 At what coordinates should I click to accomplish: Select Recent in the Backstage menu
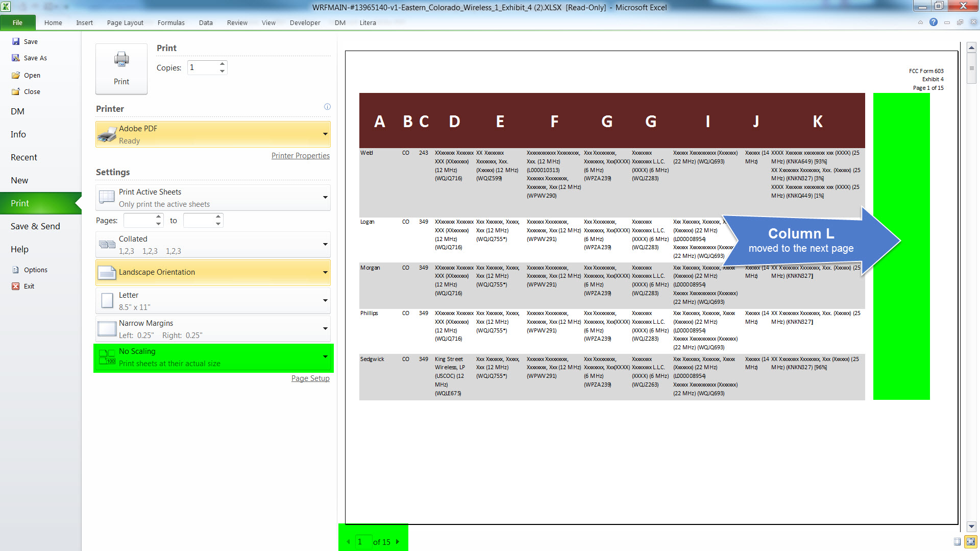[x=41, y=157]
